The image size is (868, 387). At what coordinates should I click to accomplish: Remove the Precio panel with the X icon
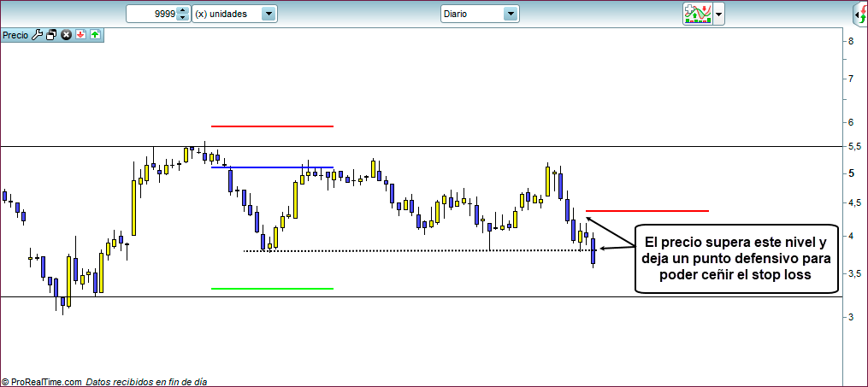coord(66,35)
